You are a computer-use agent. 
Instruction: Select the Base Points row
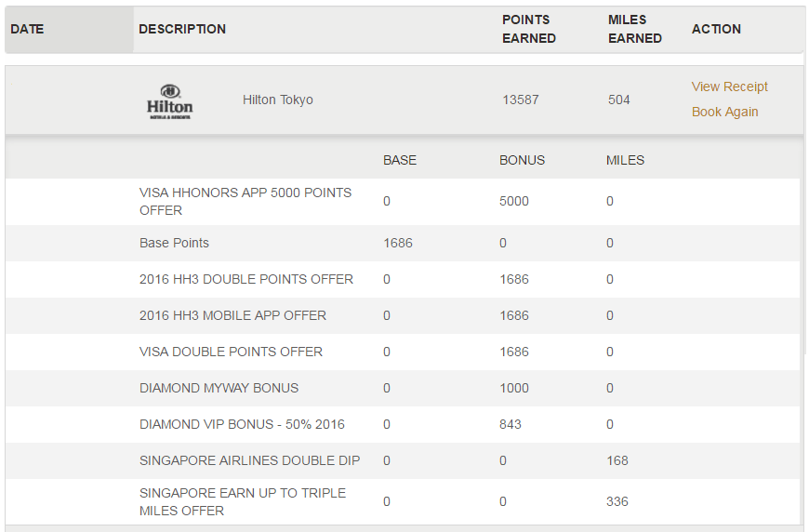pyautogui.click(x=403, y=243)
